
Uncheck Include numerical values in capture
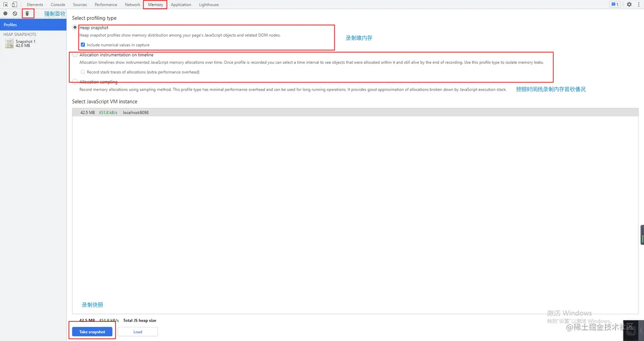pos(83,45)
